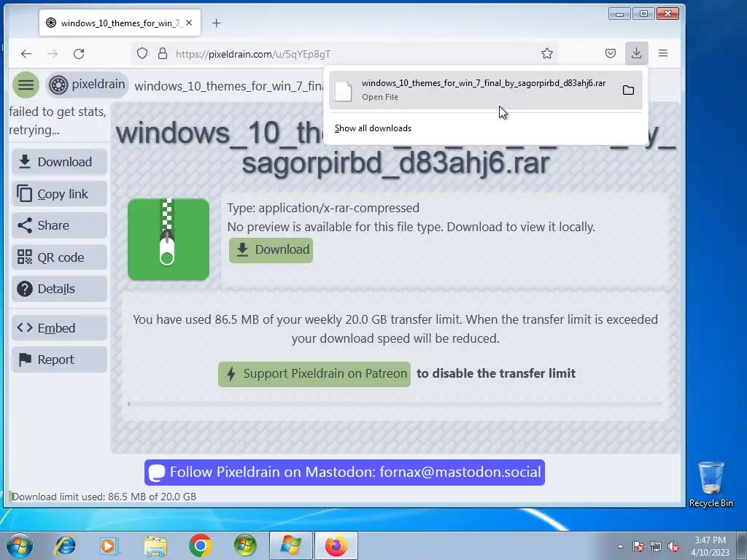The height and width of the screenshot is (560, 747).
Task: Open file Details panel
Action: (x=60, y=289)
